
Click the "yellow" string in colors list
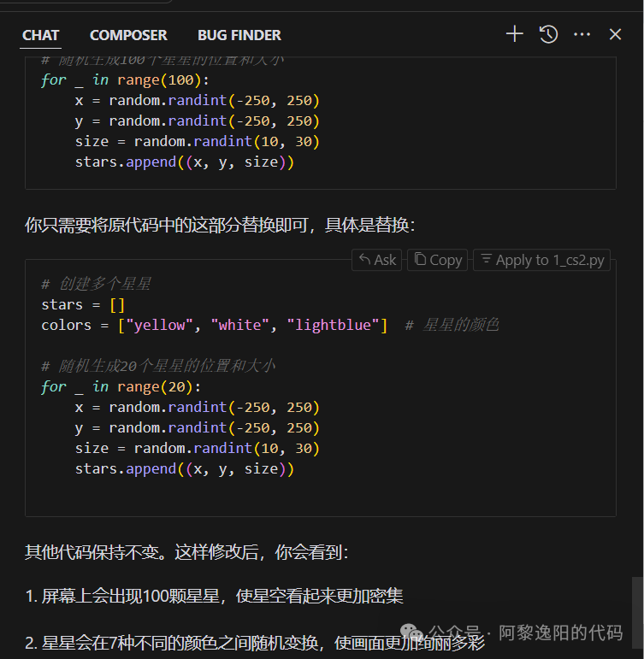click(x=160, y=325)
